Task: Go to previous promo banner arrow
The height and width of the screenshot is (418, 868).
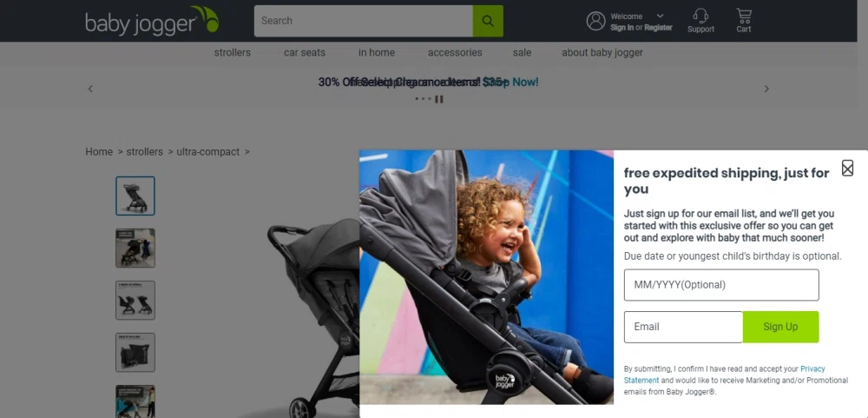Action: 91,89
